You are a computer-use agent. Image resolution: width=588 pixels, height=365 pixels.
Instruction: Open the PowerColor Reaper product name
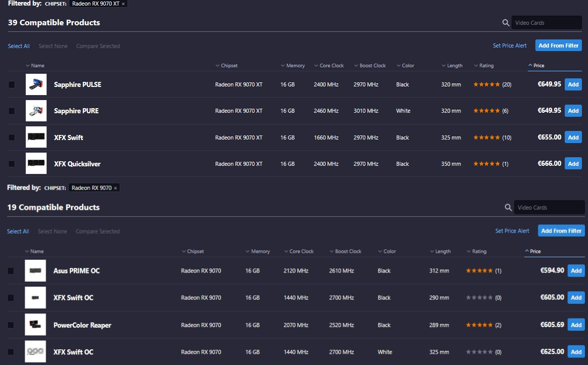click(82, 325)
